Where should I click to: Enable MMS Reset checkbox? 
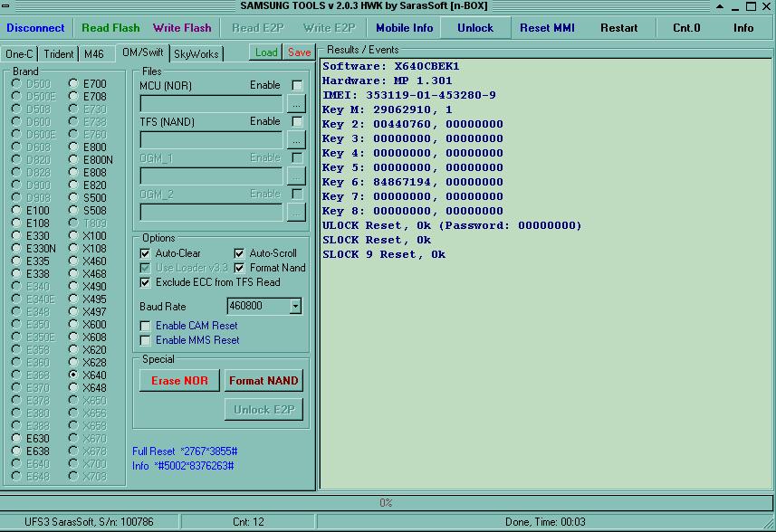145,340
